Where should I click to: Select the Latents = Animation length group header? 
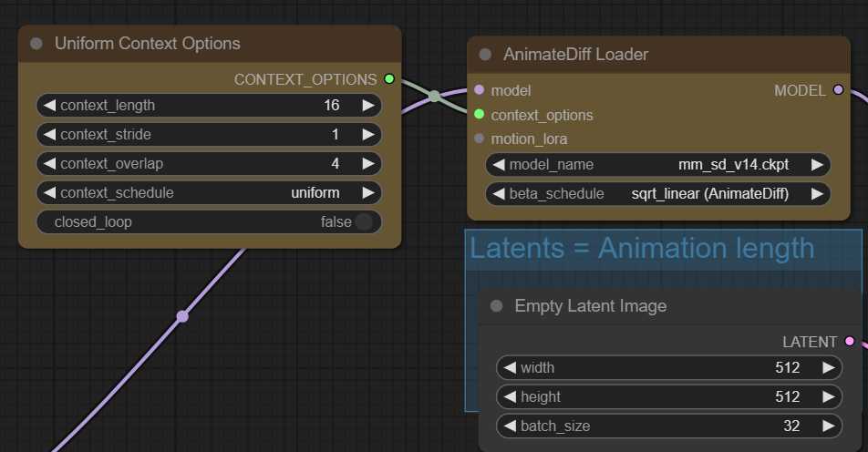click(x=663, y=250)
